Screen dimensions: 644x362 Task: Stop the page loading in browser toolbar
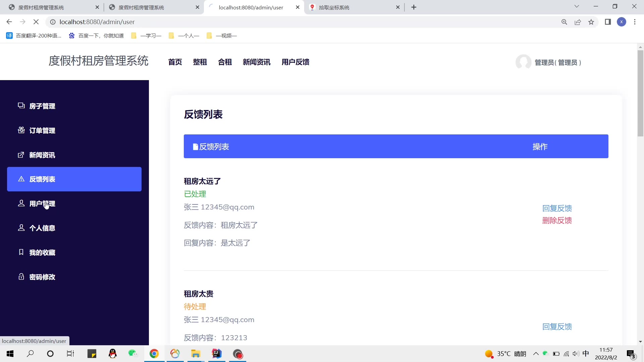coord(36,22)
